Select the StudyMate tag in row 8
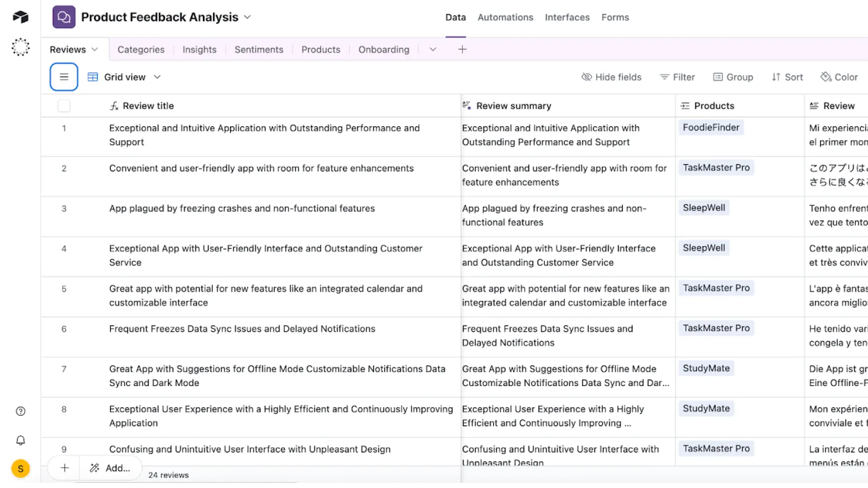Screen dimensions: 868x488 [x=706, y=408]
